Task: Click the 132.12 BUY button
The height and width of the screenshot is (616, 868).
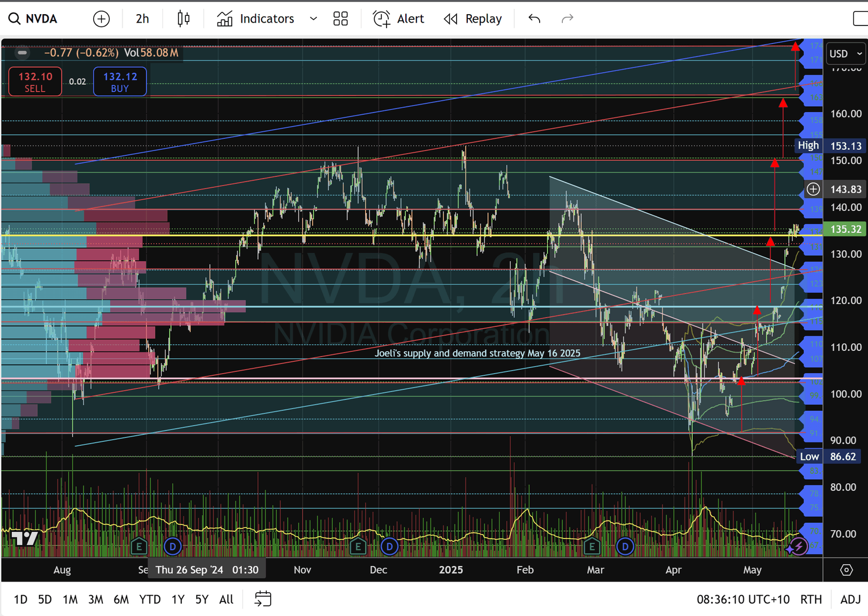Action: (x=119, y=81)
